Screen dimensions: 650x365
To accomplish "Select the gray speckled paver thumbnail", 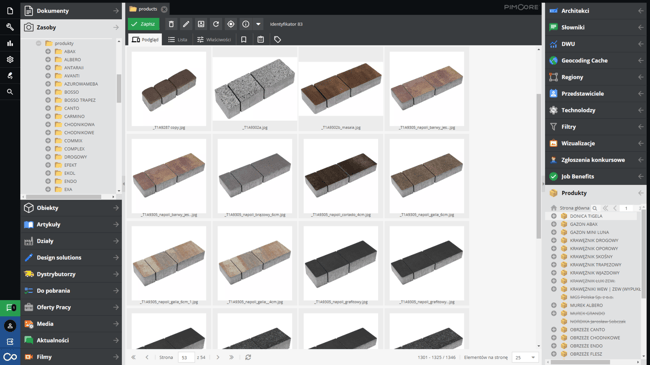I will click(x=255, y=89).
